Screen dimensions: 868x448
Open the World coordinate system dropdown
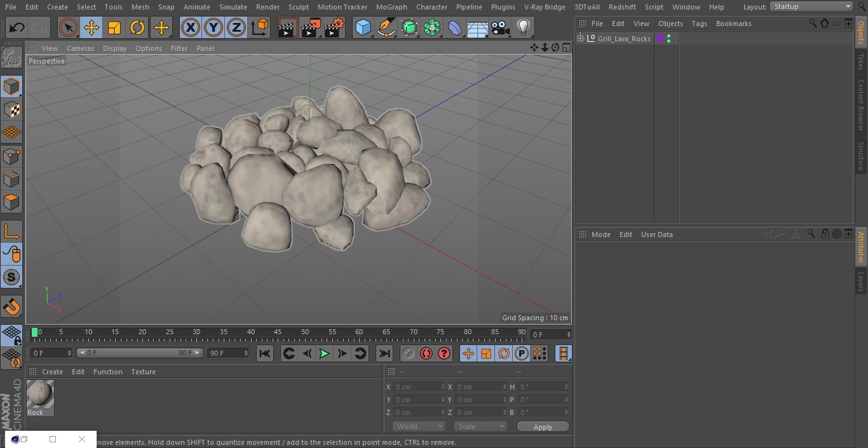(x=418, y=426)
